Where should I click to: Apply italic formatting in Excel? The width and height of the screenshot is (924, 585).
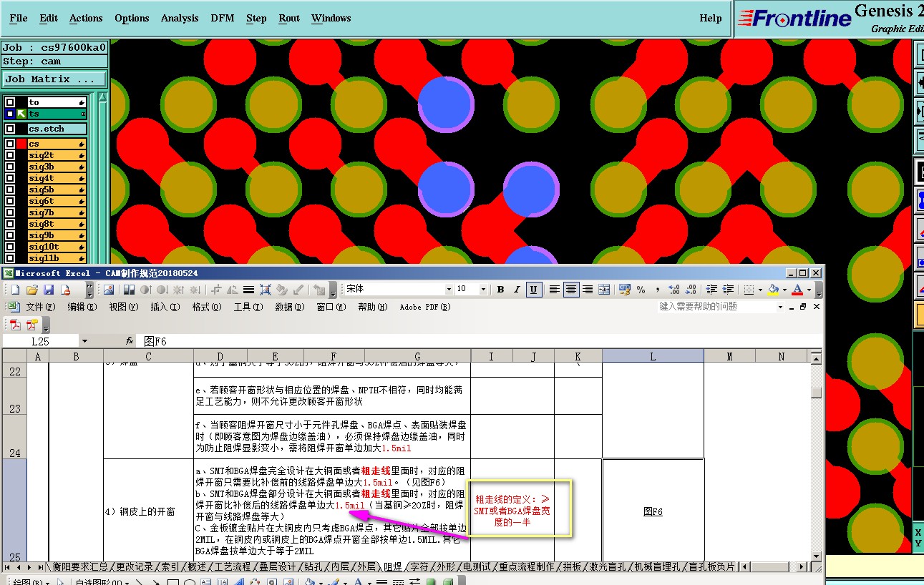pos(517,290)
